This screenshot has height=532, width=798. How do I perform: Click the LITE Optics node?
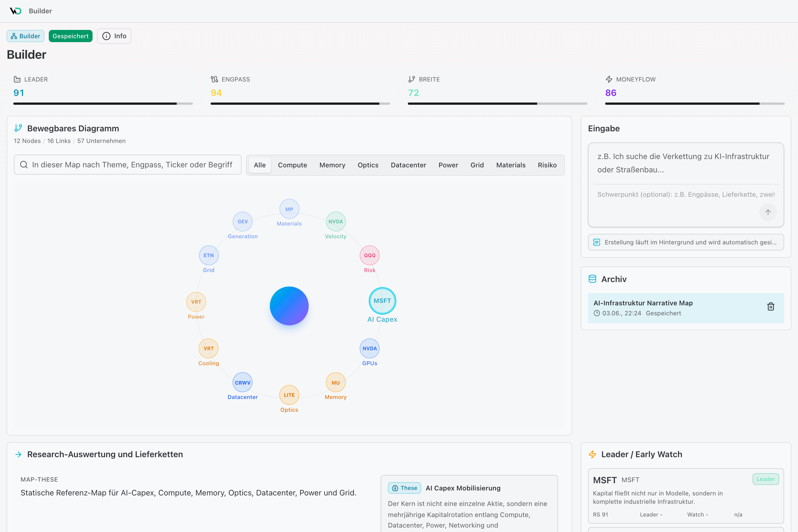click(289, 395)
